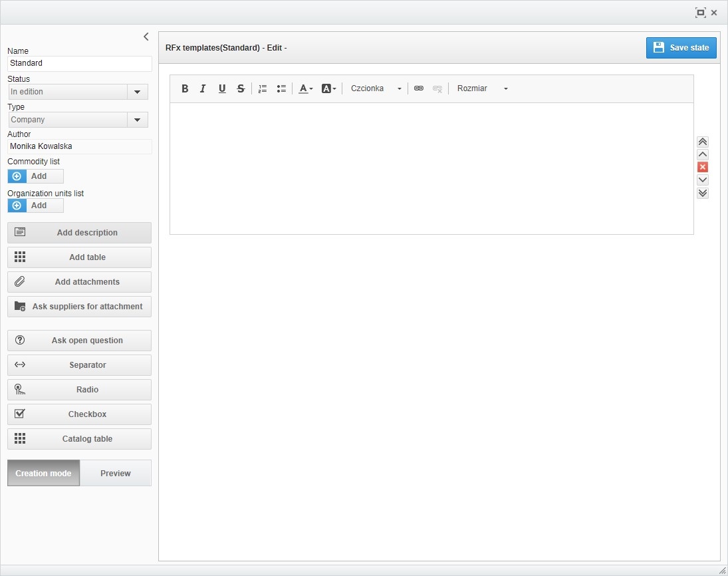The height and width of the screenshot is (576, 728).
Task: Open the Rozmiar size dropdown
Action: (x=482, y=88)
